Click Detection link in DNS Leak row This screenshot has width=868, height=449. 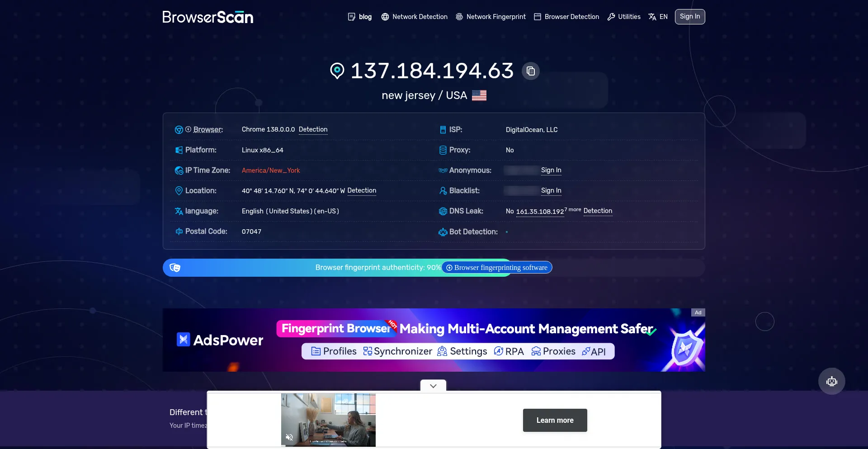[598, 211]
